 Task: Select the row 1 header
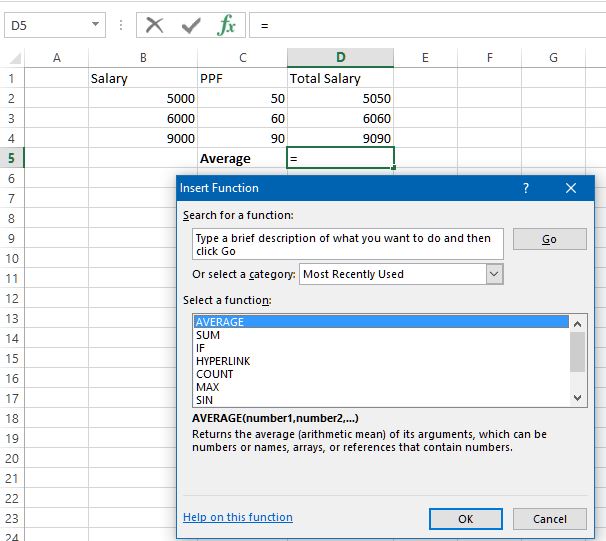(x=12, y=78)
